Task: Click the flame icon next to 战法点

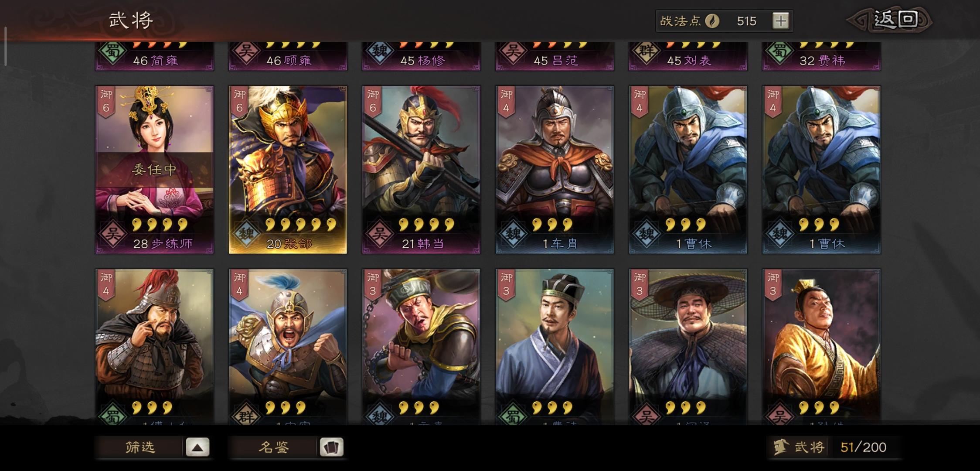Action: pyautogui.click(x=712, y=21)
